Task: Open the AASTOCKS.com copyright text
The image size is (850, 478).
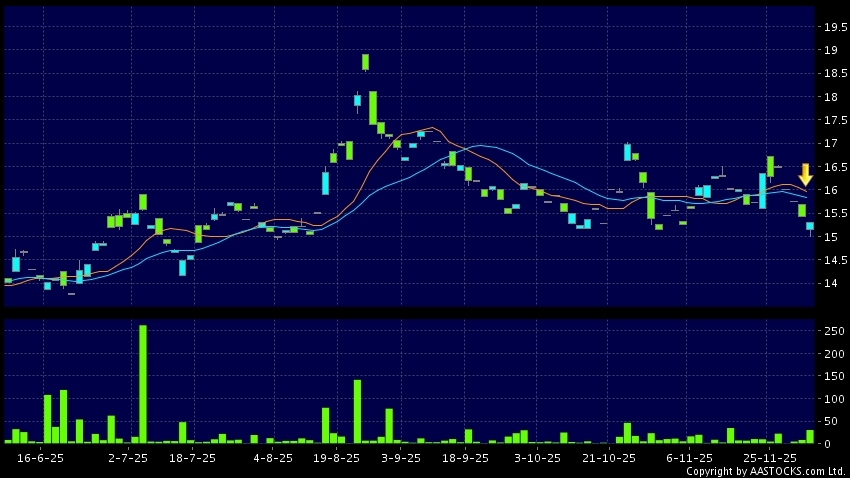Action: pos(765,471)
